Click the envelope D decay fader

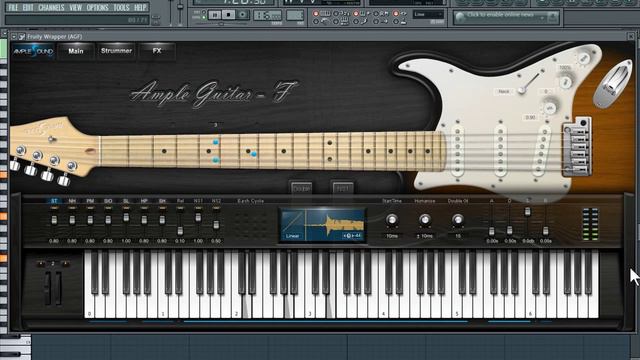click(509, 231)
